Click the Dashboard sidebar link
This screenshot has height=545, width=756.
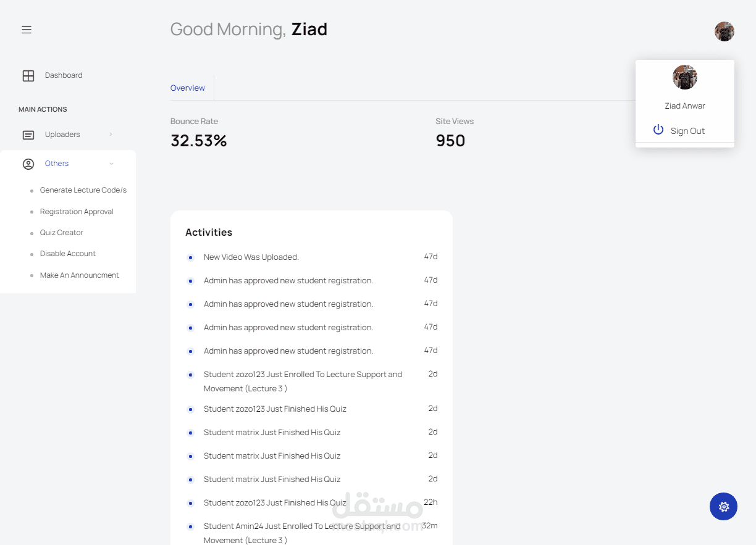click(64, 75)
